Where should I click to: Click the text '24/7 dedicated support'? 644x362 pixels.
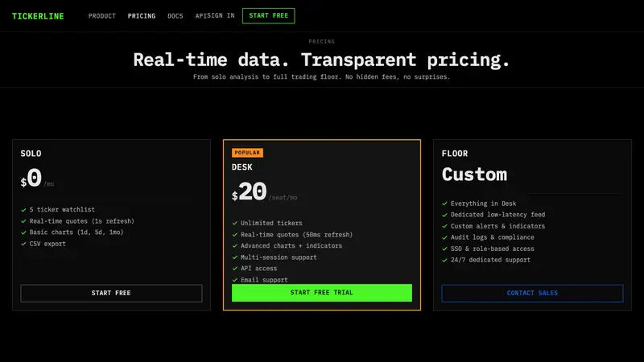click(x=490, y=260)
